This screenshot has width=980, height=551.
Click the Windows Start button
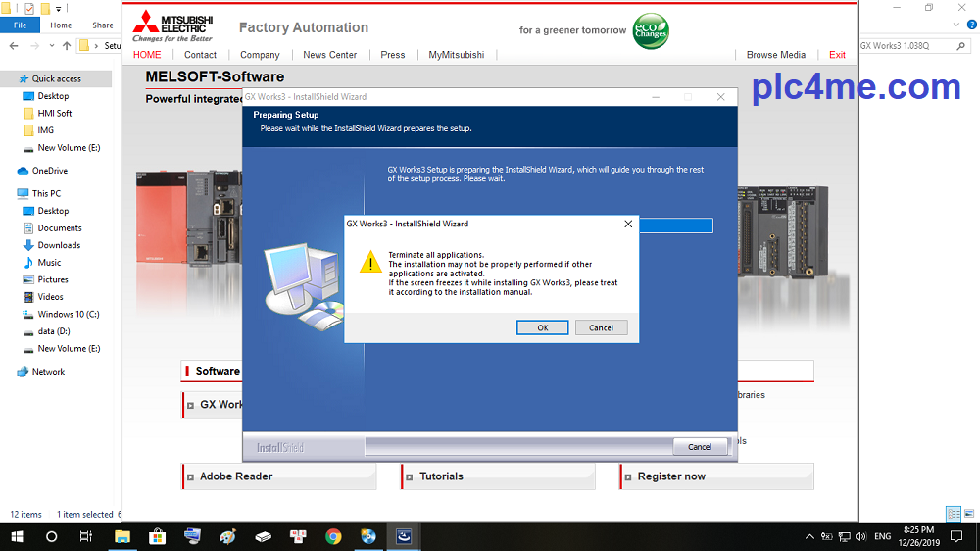(x=17, y=536)
